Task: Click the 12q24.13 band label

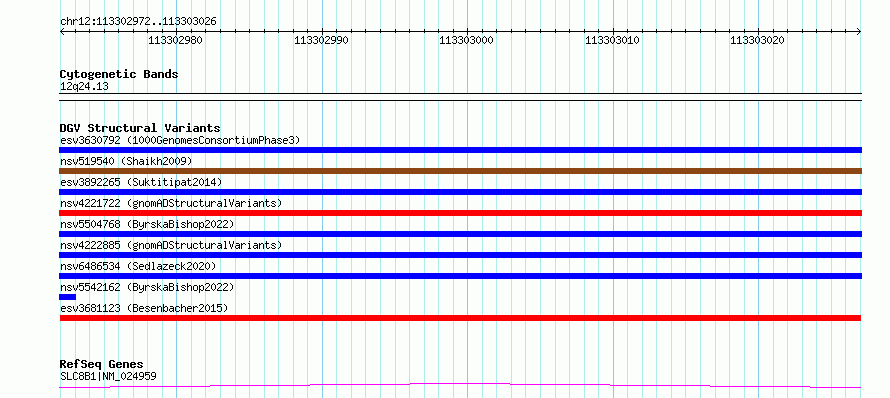Action: (84, 87)
